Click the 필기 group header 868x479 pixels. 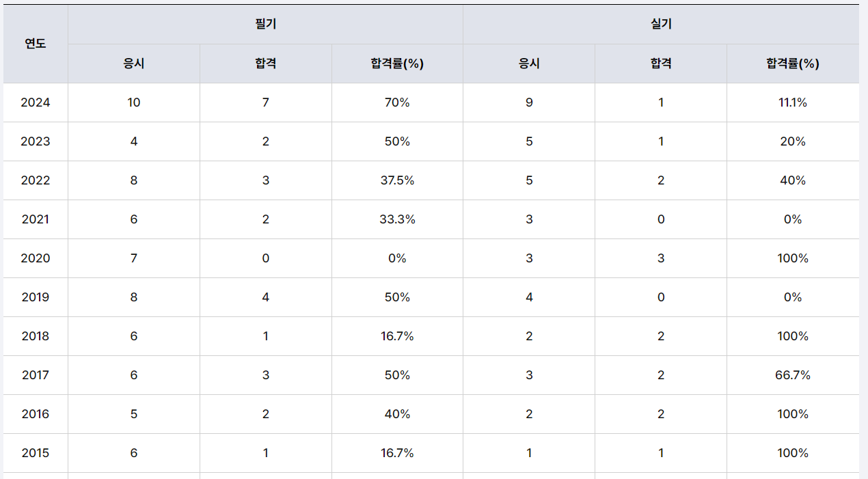coord(265,25)
